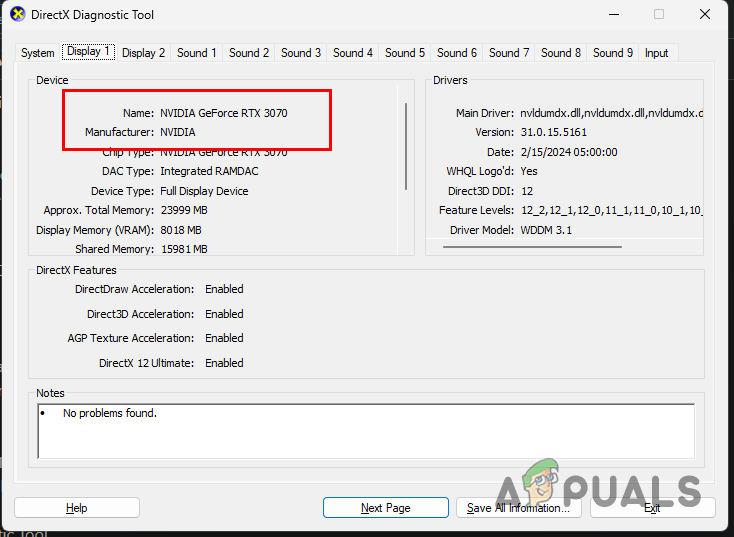The height and width of the screenshot is (537, 734).
Task: Select the 'NVIDIA GeForce RTX 3070' name value
Action: (x=224, y=113)
